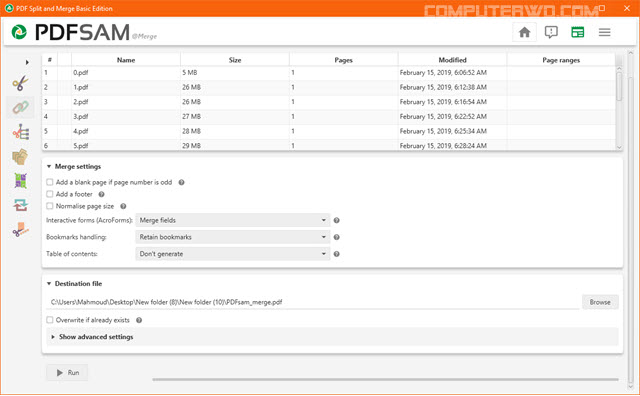Click Browse for destination file
Viewport: 640px width, 396px height.
(600, 302)
